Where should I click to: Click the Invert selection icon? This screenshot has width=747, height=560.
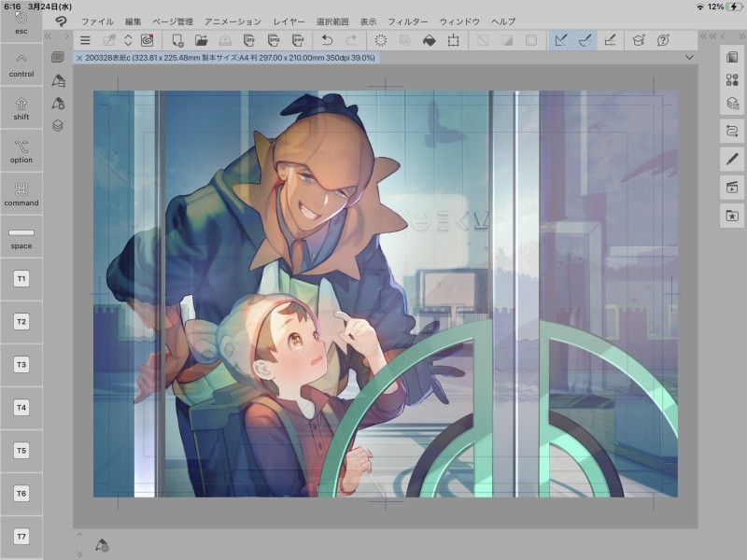click(x=507, y=40)
